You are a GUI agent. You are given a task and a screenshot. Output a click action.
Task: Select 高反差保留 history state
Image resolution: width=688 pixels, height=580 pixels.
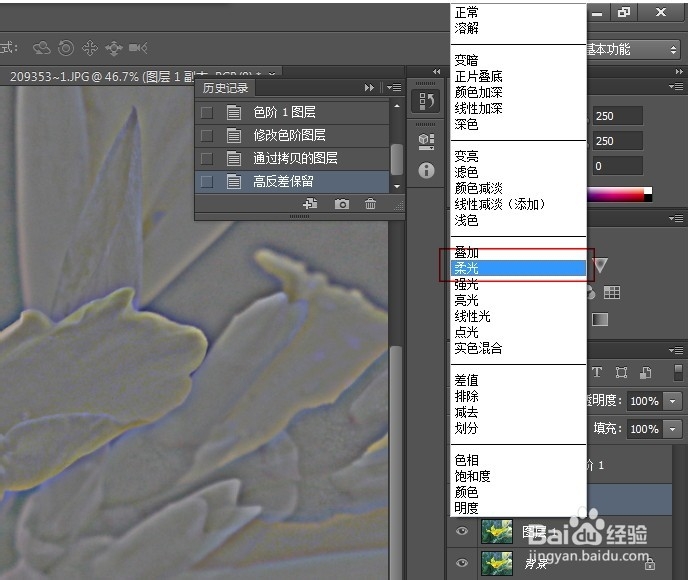click(292, 181)
